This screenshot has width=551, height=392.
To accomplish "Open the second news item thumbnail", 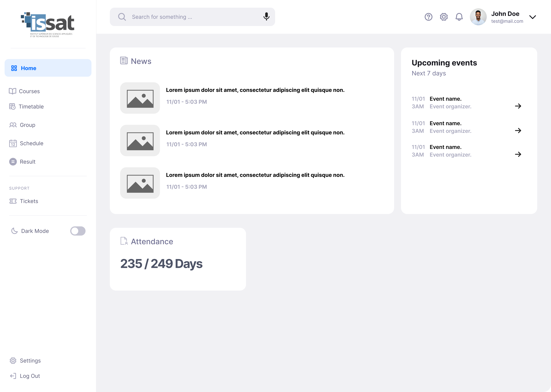I will click(x=140, y=140).
